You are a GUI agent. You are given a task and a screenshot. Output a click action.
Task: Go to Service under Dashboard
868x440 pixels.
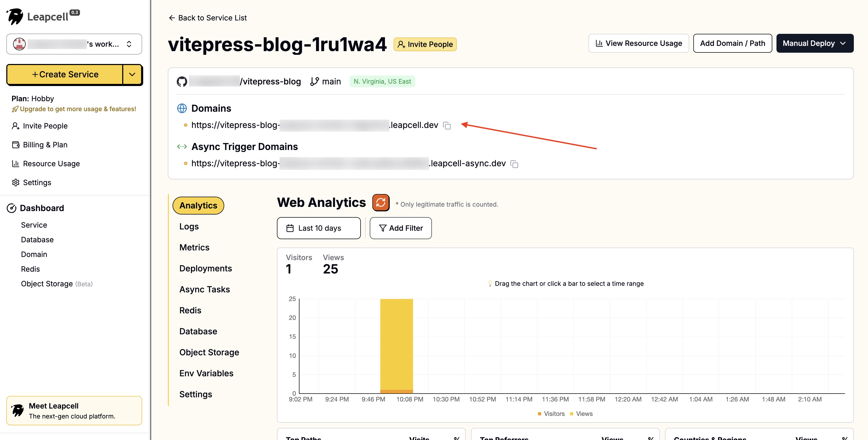click(34, 225)
